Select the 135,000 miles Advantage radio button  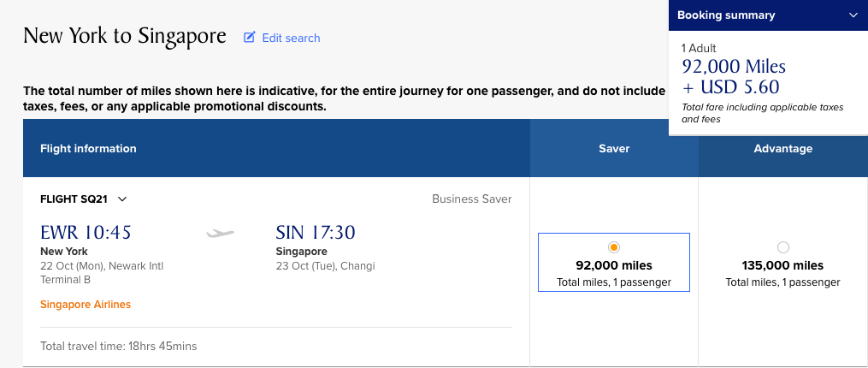(782, 246)
